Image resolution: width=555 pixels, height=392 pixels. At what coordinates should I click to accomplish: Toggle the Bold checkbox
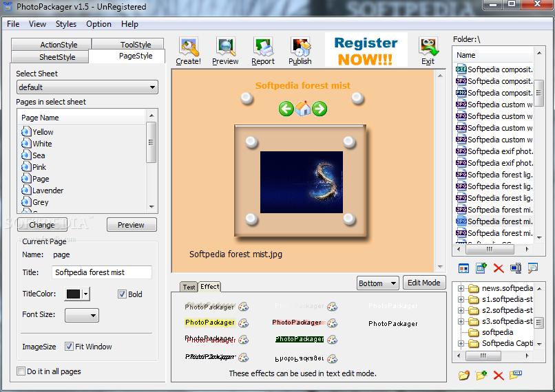122,294
